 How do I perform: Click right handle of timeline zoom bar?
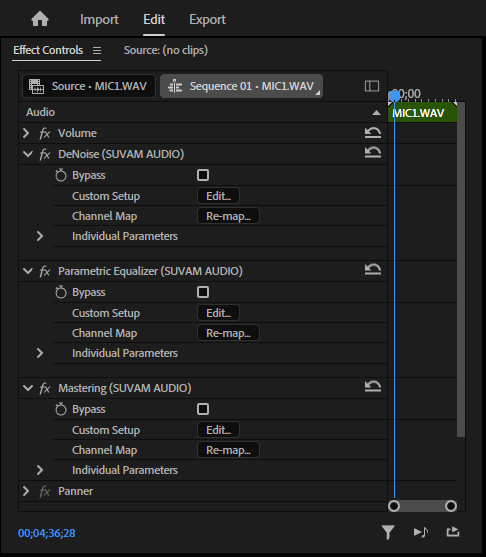point(451,506)
